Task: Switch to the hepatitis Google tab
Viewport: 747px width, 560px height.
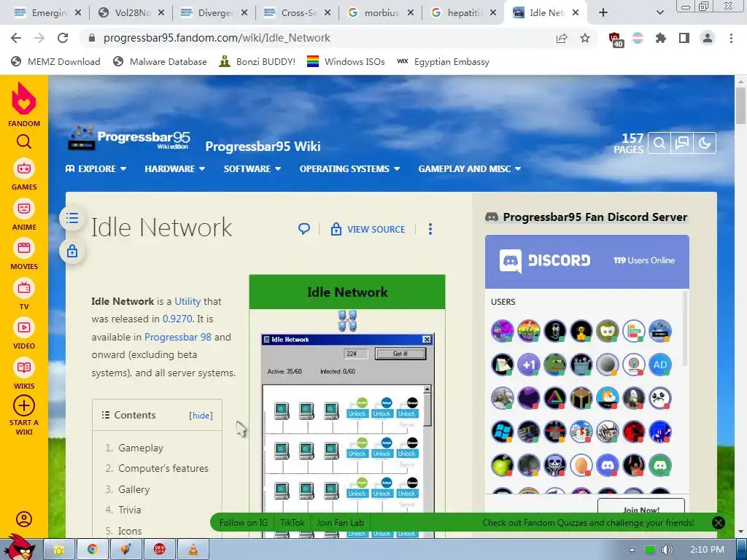Action: 463,13
